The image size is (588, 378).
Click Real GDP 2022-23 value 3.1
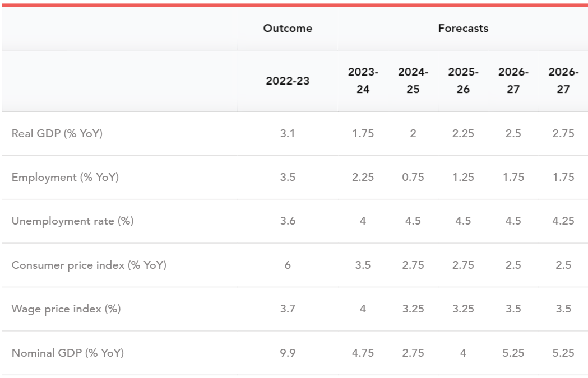pyautogui.click(x=288, y=133)
